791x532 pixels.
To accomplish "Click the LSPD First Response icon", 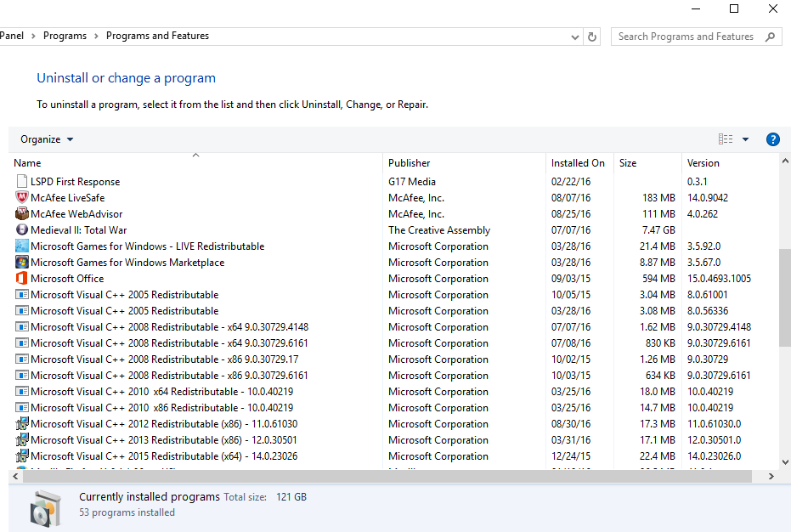I will click(22, 182).
